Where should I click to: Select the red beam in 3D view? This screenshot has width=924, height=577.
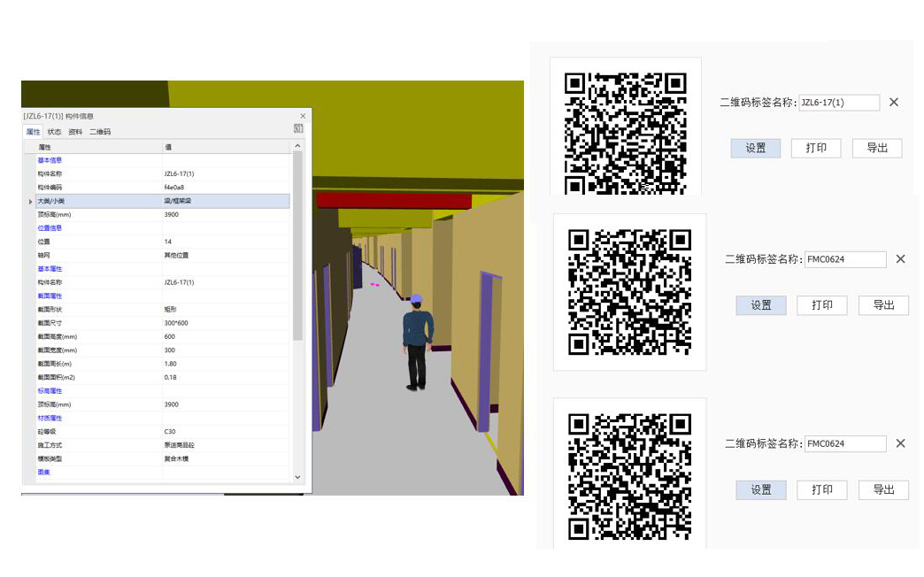[x=394, y=201]
